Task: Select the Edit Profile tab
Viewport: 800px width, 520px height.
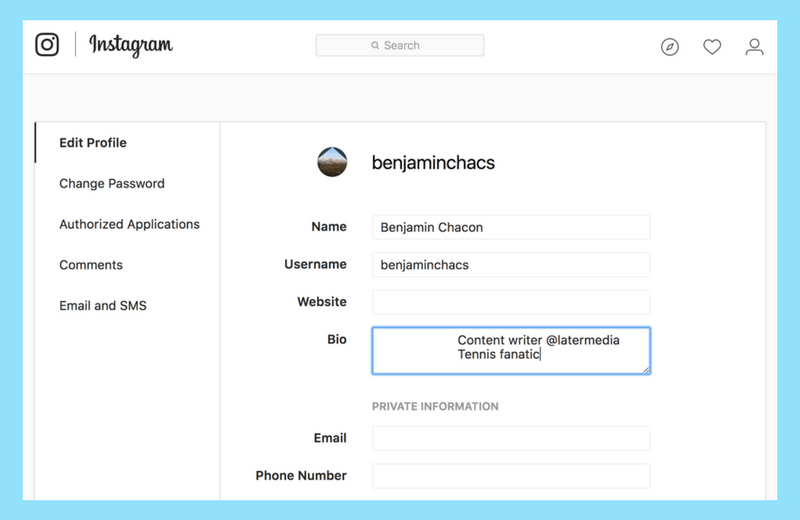Action: 93,142
